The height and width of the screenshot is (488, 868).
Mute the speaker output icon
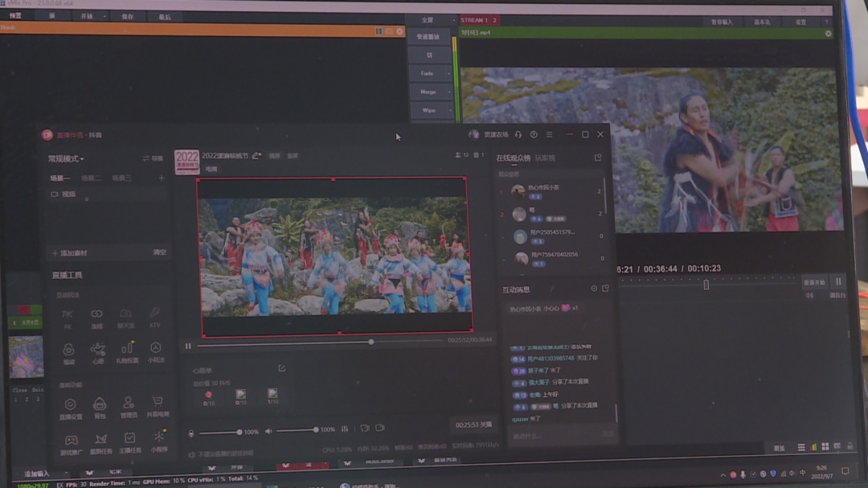268,430
